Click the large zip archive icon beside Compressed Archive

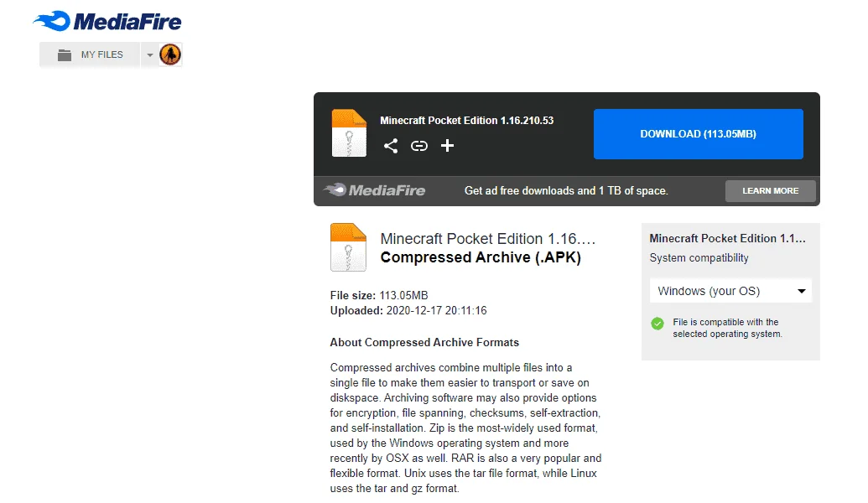point(348,247)
